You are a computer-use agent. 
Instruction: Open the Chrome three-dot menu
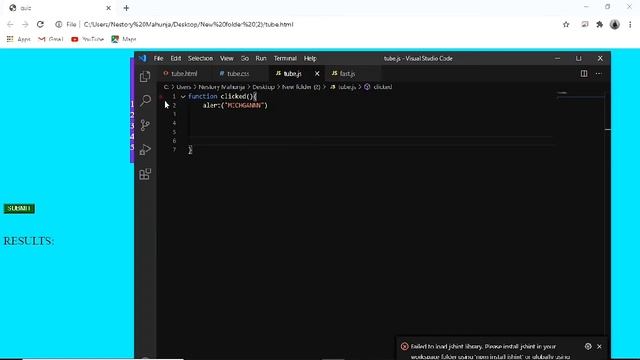(630, 24)
